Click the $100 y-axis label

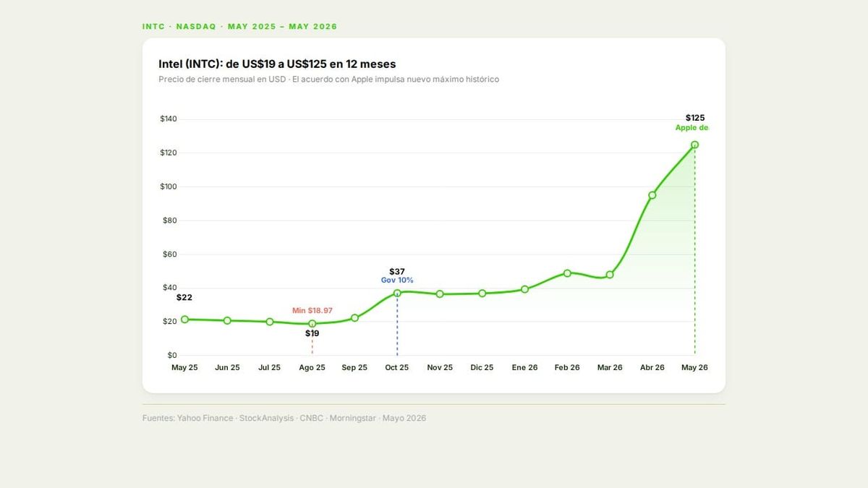click(169, 187)
